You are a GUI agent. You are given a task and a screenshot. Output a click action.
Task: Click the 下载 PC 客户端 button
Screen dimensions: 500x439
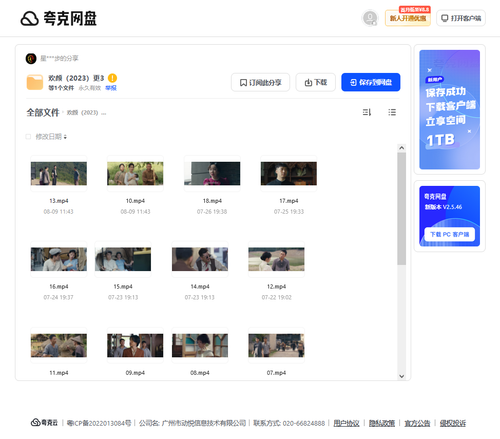tap(449, 234)
